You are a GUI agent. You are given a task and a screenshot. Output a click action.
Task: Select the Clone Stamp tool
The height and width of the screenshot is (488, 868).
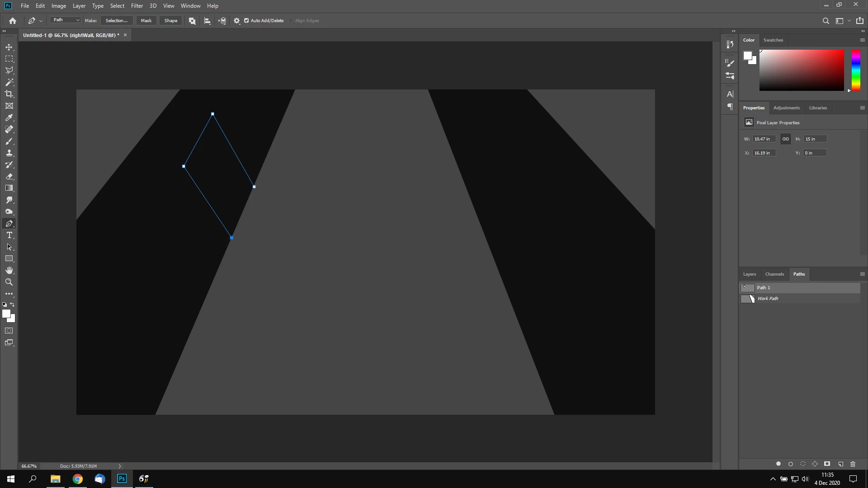click(9, 153)
